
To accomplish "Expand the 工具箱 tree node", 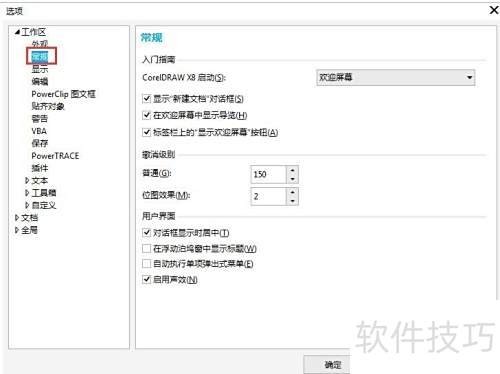I will (x=27, y=193).
